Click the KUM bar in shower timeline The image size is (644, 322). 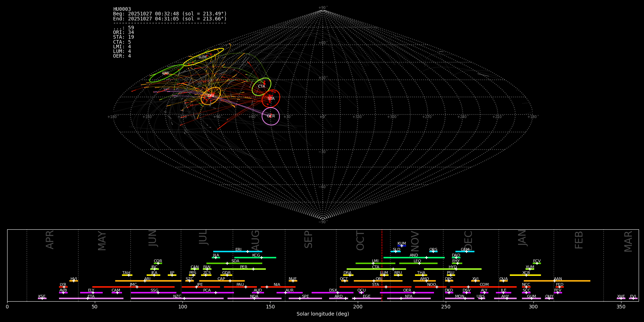point(402,246)
